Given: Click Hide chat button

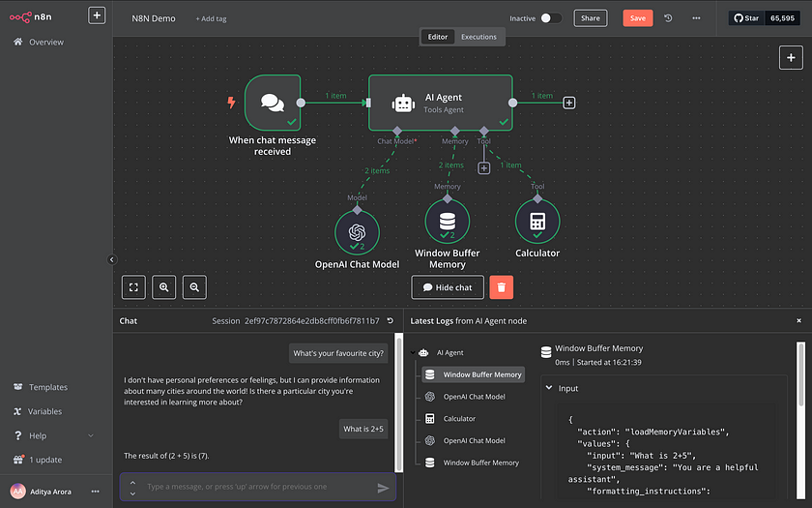Looking at the screenshot, I should point(448,287).
